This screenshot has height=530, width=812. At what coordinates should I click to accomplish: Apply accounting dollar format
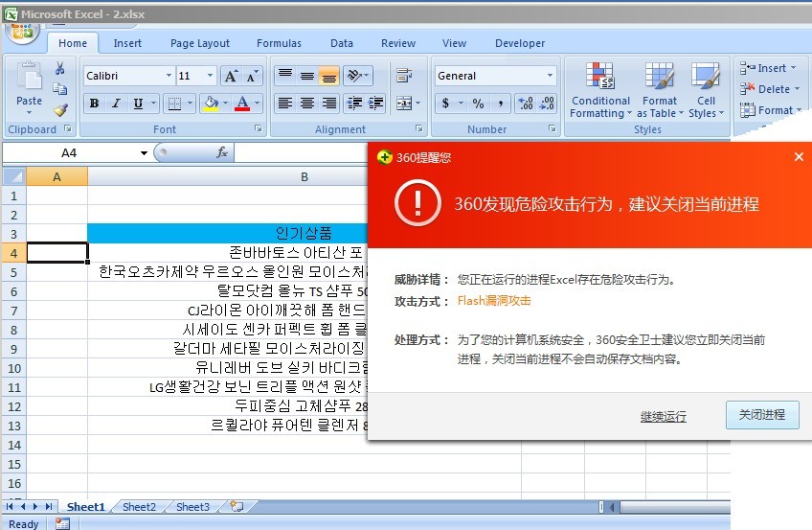445,104
